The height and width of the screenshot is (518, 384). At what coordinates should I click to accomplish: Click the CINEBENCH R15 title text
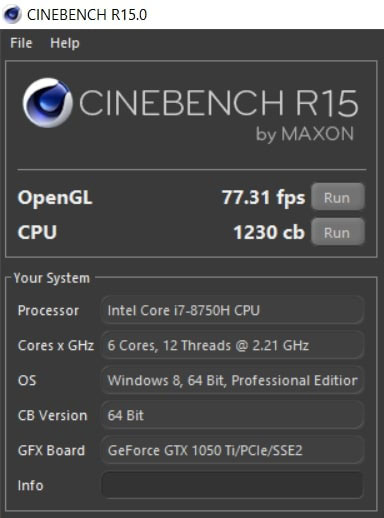[x=219, y=103]
